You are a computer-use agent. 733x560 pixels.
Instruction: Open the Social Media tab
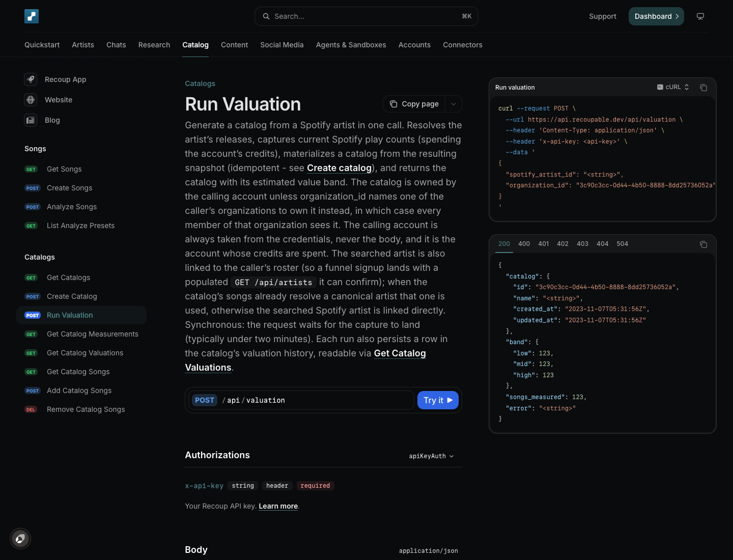[x=282, y=45]
